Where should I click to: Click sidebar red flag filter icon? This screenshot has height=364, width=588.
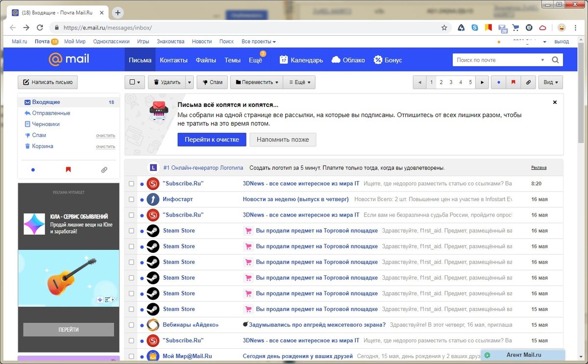pos(68,170)
